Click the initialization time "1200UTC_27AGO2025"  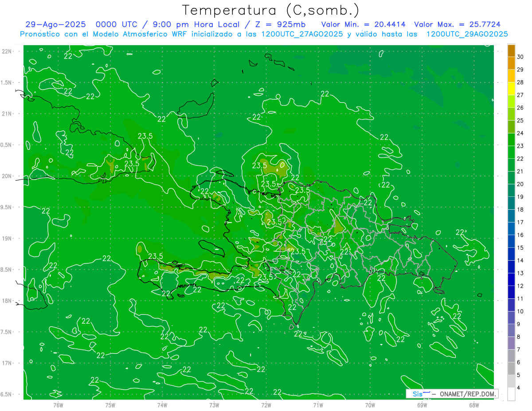click(x=302, y=34)
